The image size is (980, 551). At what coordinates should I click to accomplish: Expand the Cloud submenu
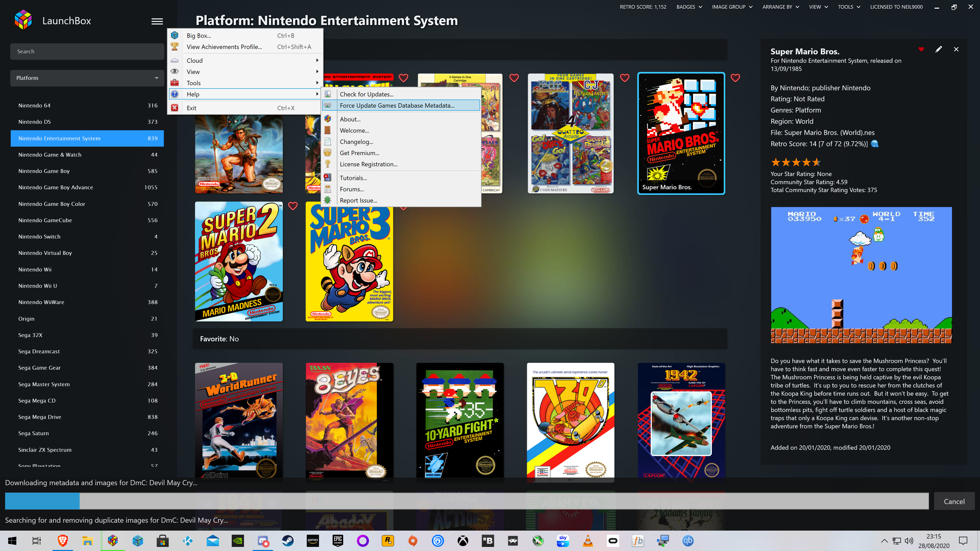[x=245, y=60]
